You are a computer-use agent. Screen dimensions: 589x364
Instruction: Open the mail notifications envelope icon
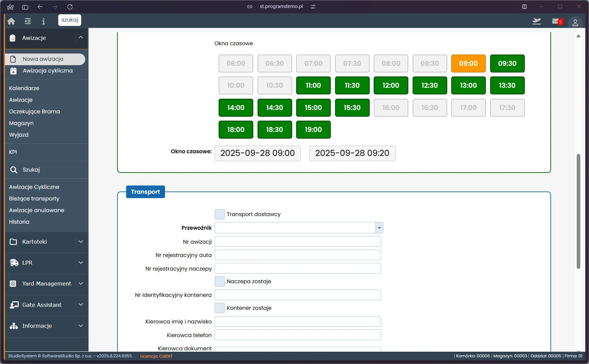pyautogui.click(x=555, y=21)
